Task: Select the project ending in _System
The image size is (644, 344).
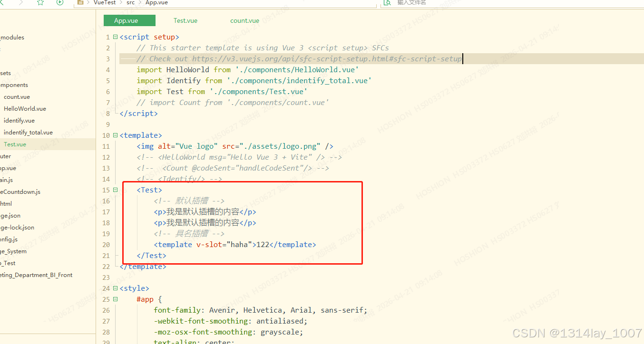Action: (x=13, y=251)
